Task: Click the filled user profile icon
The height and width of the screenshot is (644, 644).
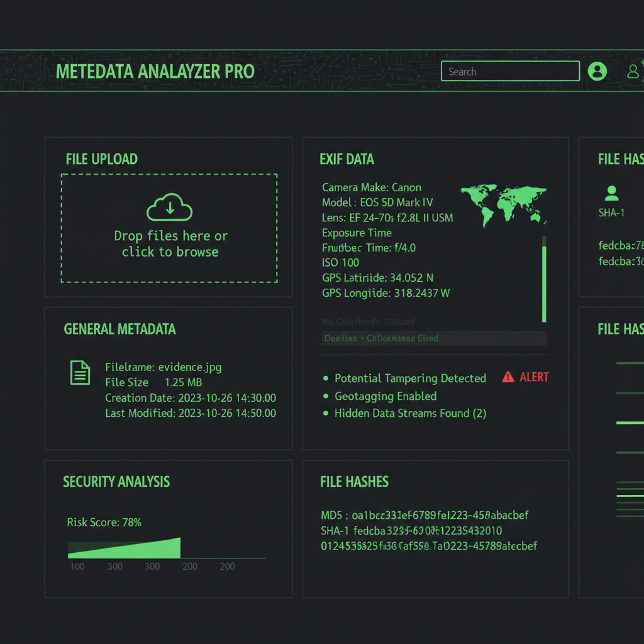Action: (597, 71)
